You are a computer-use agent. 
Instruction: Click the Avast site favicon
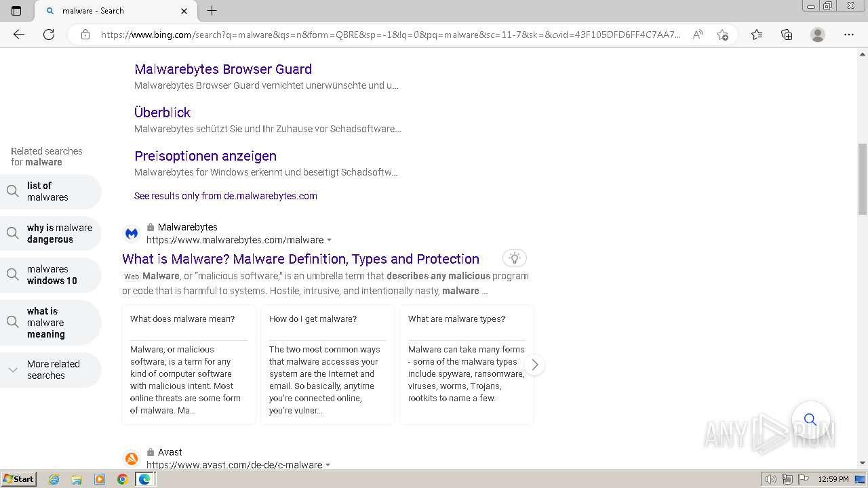click(132, 459)
